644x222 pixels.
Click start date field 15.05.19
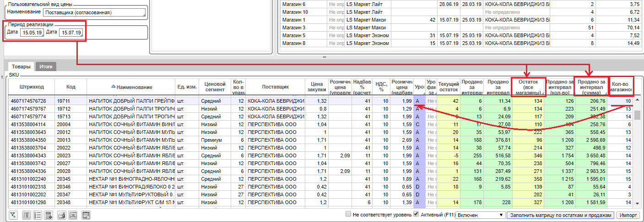pos(32,33)
